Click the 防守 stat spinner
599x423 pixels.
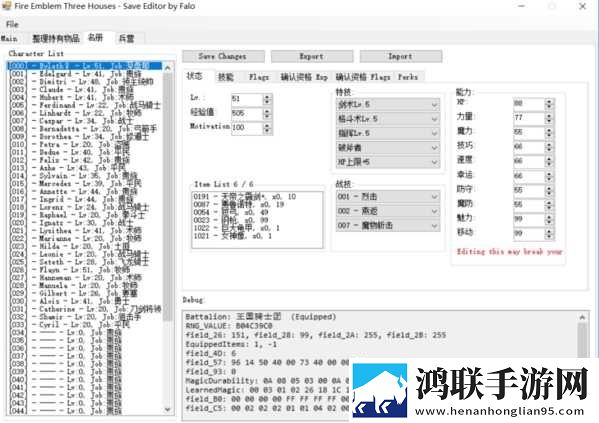549,190
